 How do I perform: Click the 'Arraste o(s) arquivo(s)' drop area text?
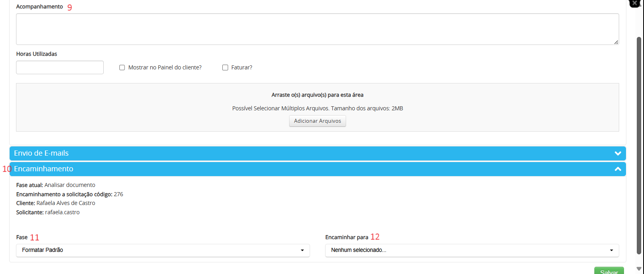[317, 95]
